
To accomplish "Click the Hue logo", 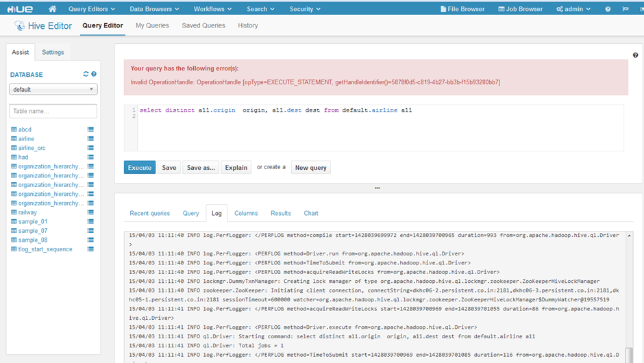I will (x=20, y=9).
